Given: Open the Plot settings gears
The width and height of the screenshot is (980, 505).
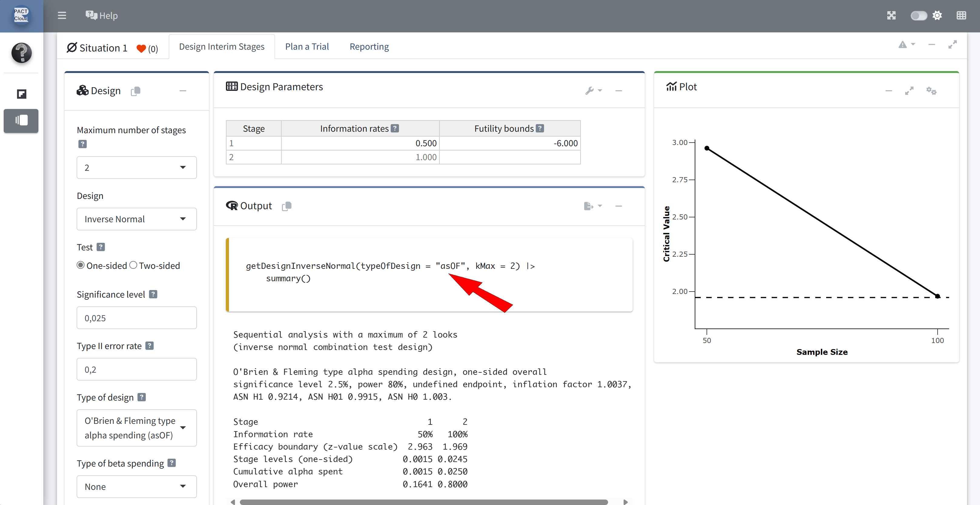Looking at the screenshot, I should [931, 91].
